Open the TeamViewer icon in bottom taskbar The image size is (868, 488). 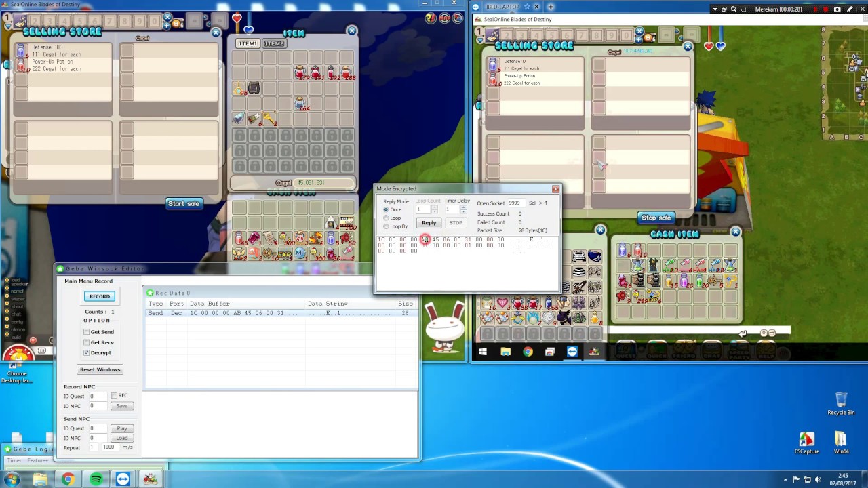pos(123,480)
